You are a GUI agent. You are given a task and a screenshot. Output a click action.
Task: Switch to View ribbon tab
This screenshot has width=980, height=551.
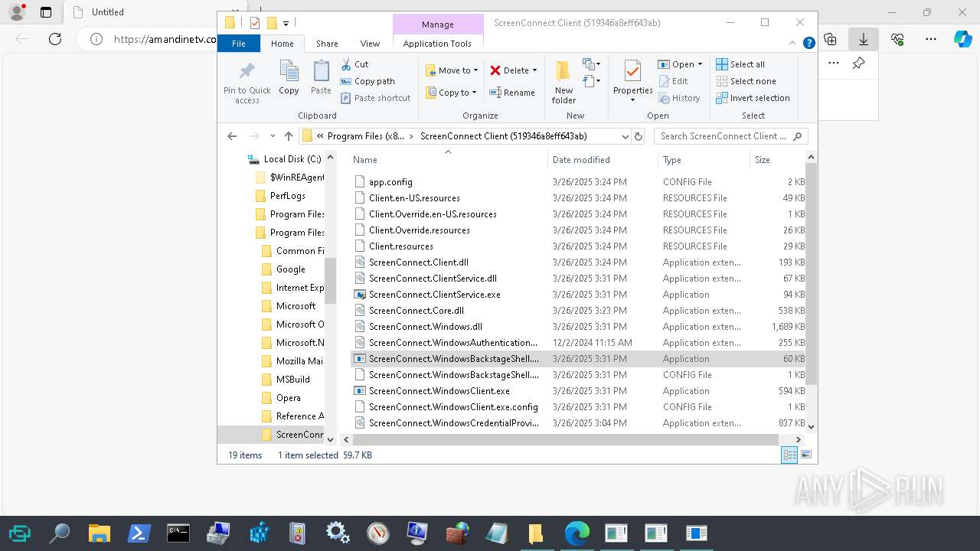pyautogui.click(x=370, y=44)
